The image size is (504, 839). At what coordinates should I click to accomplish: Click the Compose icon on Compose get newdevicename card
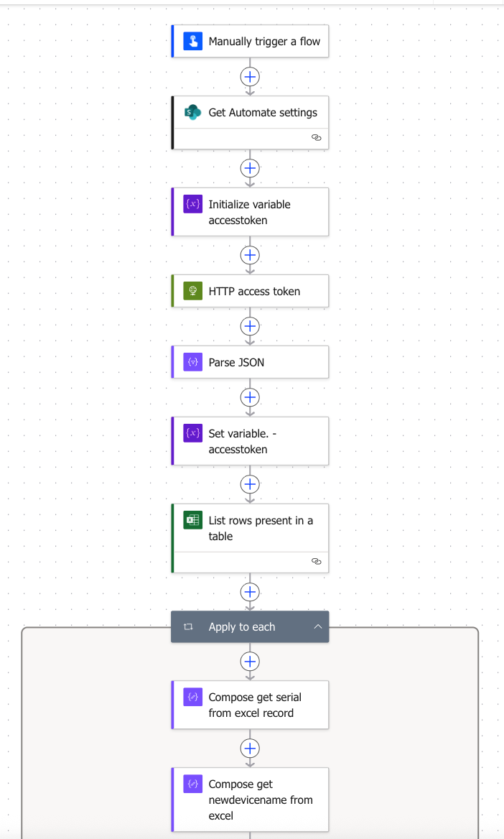[191, 784]
